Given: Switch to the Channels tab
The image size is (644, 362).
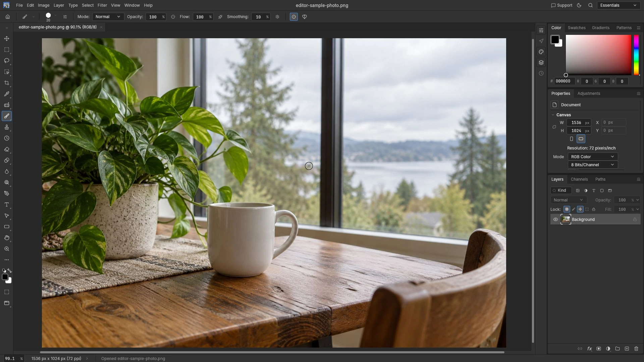Looking at the screenshot, I should [579, 179].
